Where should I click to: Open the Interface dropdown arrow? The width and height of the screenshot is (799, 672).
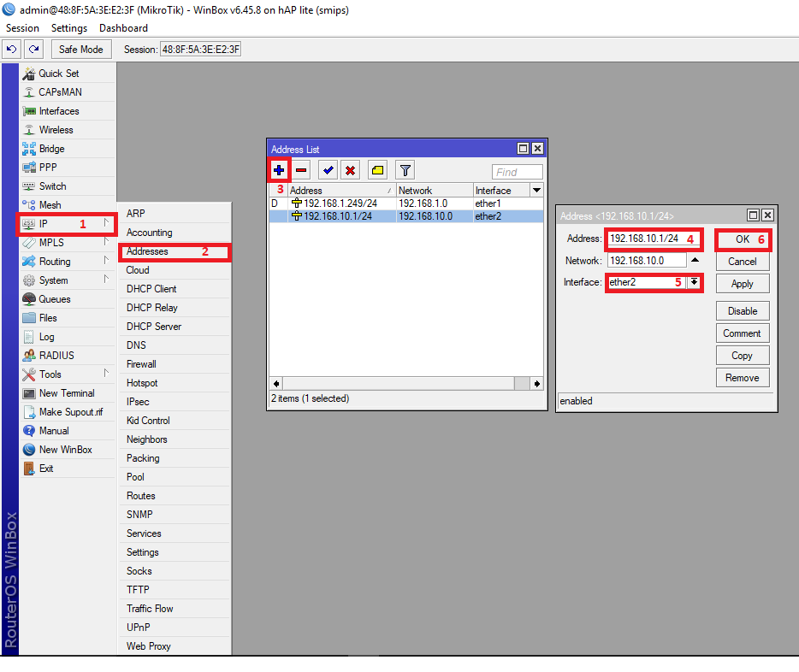tap(694, 282)
